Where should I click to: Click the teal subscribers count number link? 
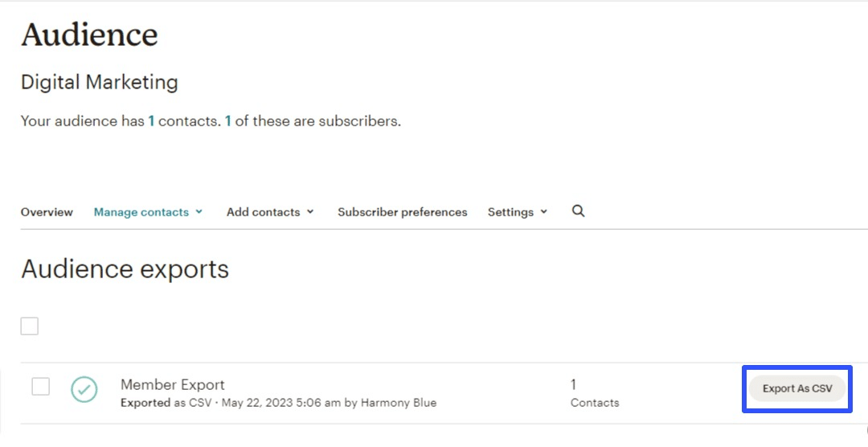(227, 121)
